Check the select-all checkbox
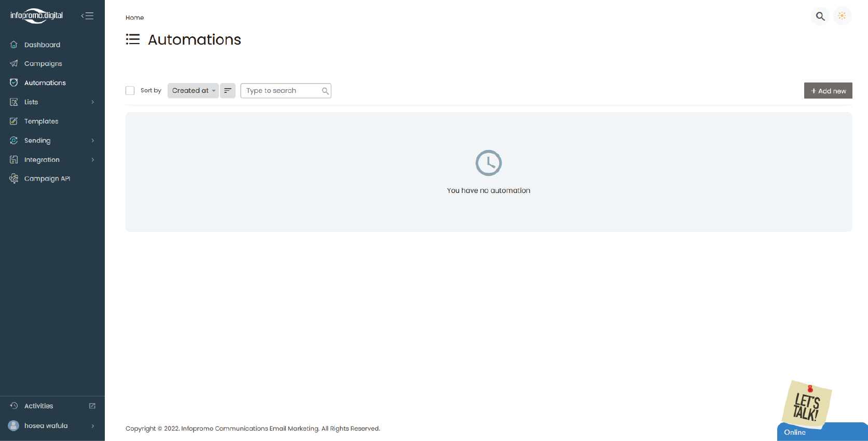868x441 pixels. coord(130,91)
